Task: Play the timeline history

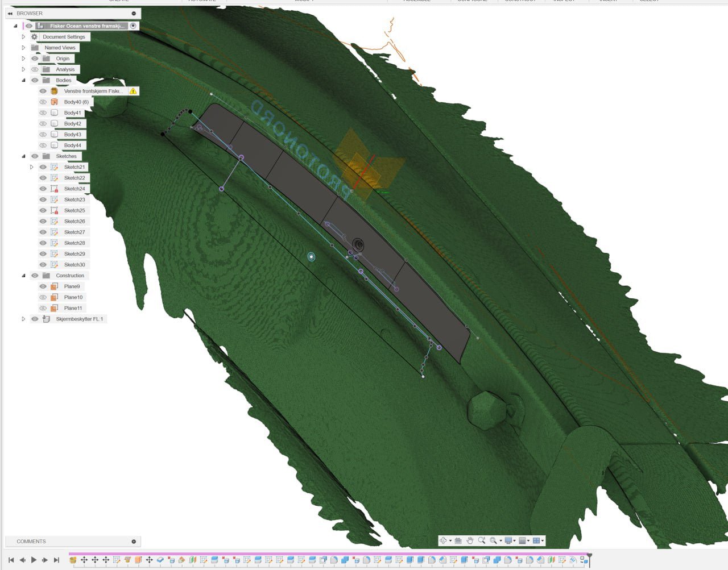Action: tap(34, 560)
